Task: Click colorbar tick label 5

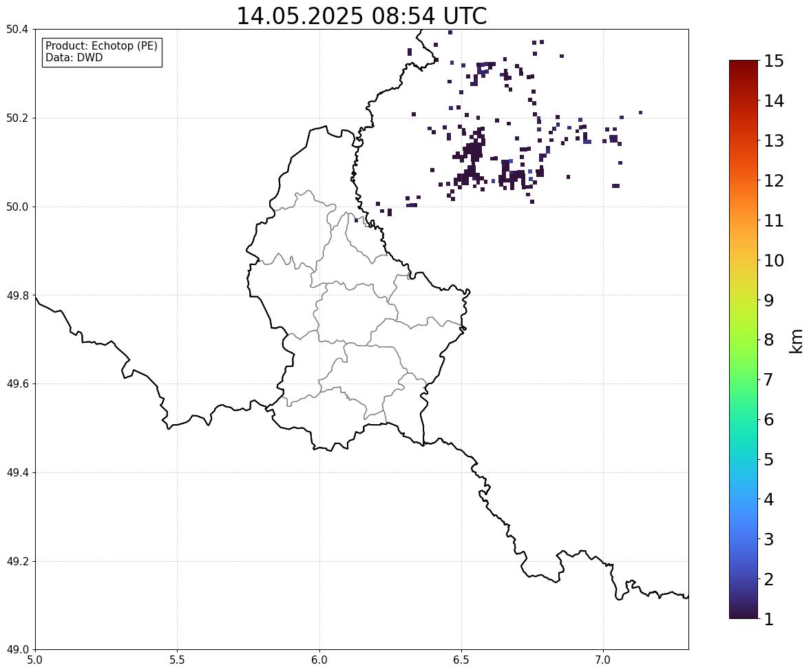Action: [769, 459]
